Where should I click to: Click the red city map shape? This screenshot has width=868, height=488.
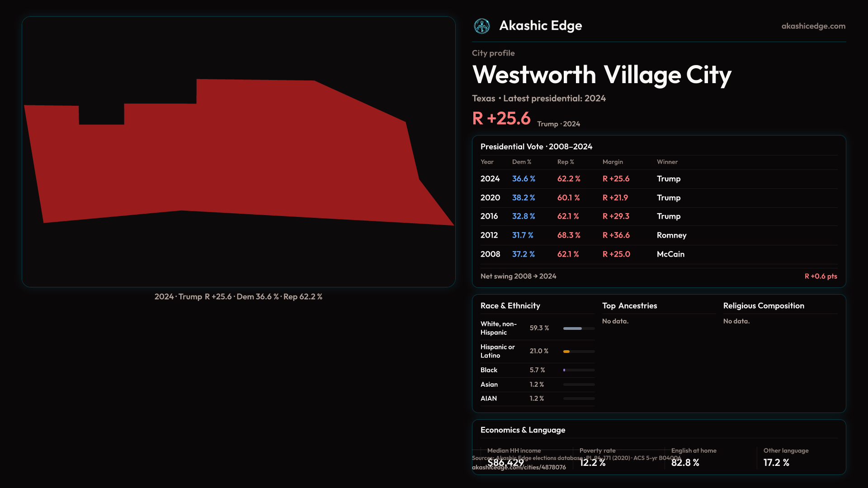click(x=226, y=158)
